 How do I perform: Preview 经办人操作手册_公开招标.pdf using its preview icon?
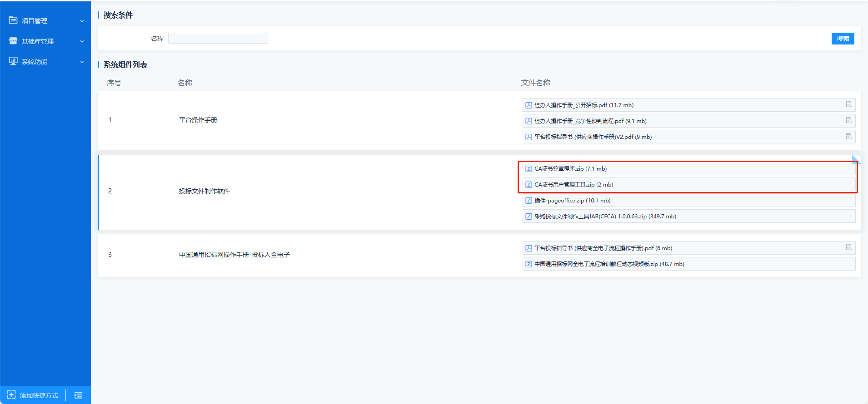pos(848,104)
